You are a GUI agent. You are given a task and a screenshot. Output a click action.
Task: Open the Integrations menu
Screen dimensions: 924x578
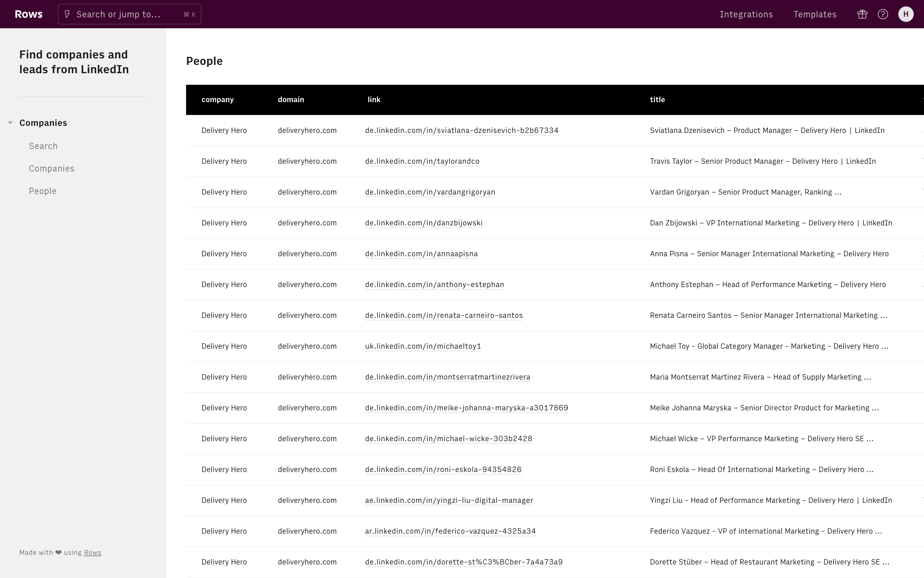pyautogui.click(x=746, y=14)
